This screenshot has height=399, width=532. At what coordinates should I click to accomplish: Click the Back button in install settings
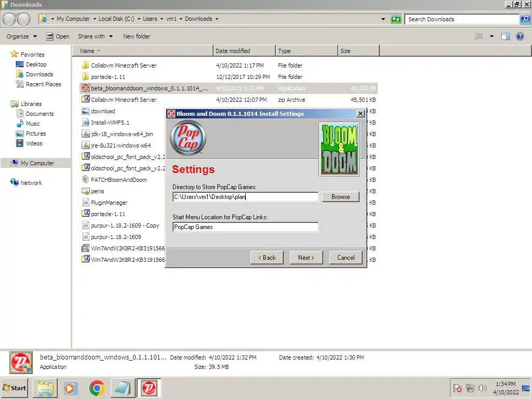click(267, 258)
